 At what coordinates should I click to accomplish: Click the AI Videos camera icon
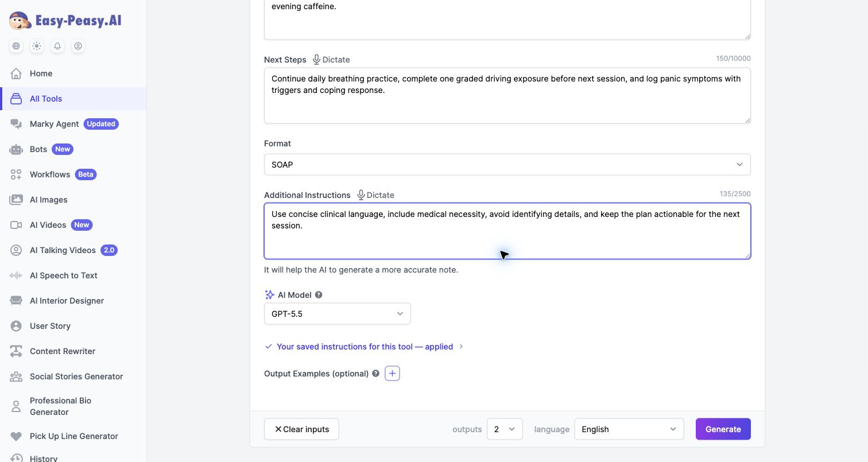[x=16, y=225]
